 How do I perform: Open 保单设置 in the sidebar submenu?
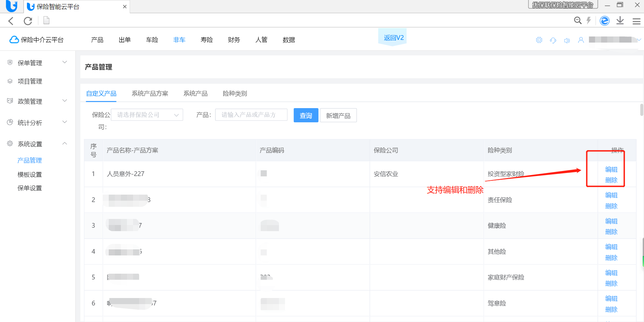tap(30, 188)
